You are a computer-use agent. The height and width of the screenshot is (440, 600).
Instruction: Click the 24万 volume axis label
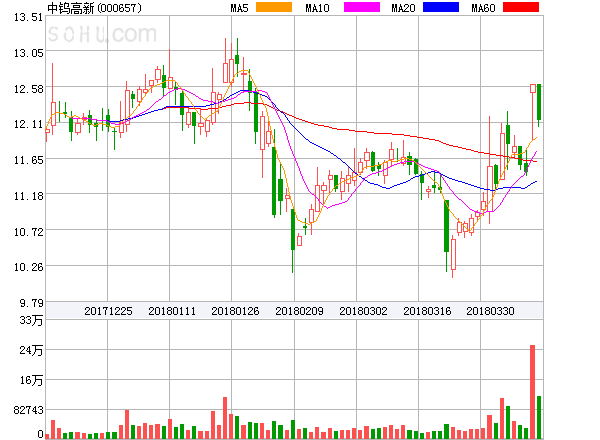coord(31,350)
